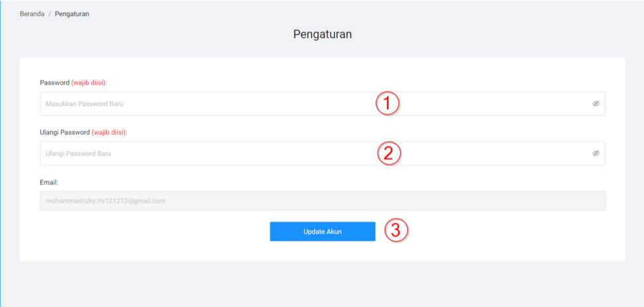644x307 pixels.
Task: Click the red "wajib diisi" note beside Password
Action: 89,83
